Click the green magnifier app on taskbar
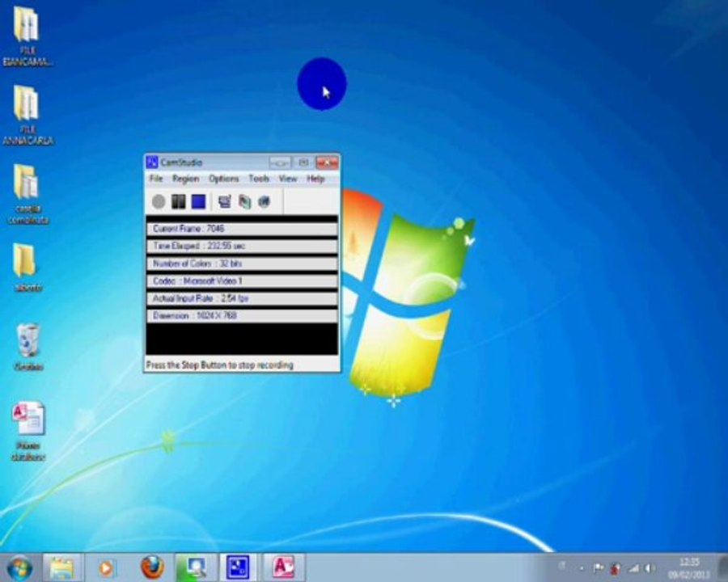The image size is (728, 582). click(196, 567)
